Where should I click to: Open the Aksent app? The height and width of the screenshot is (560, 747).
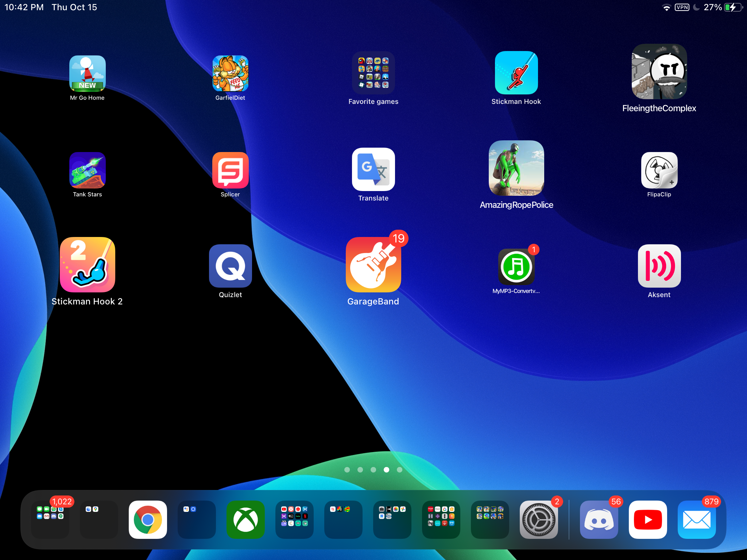(x=659, y=266)
